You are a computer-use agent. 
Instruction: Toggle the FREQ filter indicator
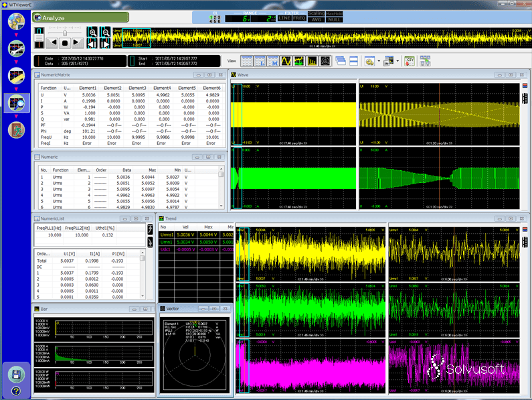pyautogui.click(x=298, y=18)
